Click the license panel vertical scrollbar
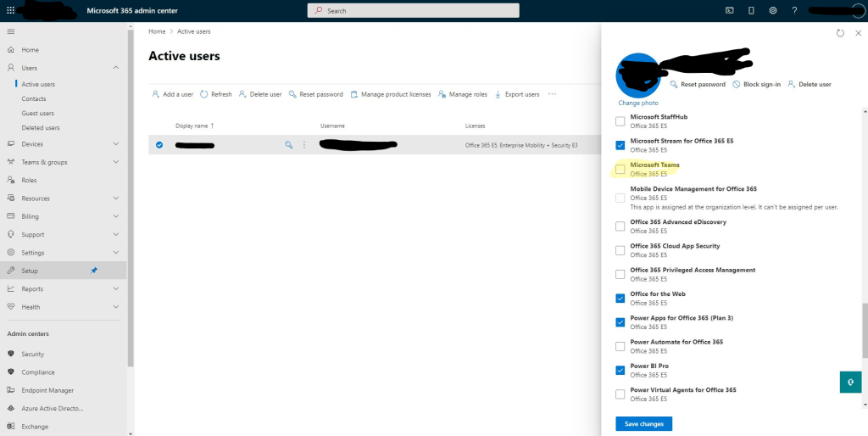Screen dimensions: 868x436 [x=864, y=331]
